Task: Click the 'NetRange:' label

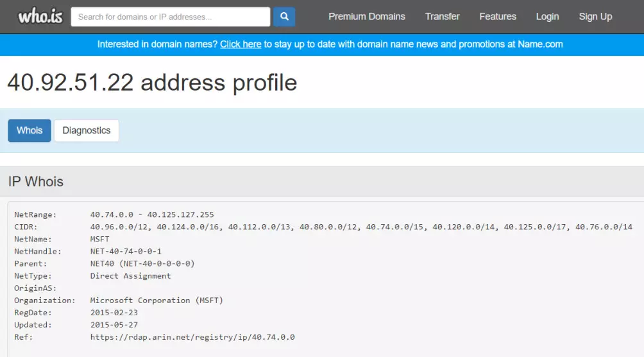Action: pyautogui.click(x=35, y=214)
